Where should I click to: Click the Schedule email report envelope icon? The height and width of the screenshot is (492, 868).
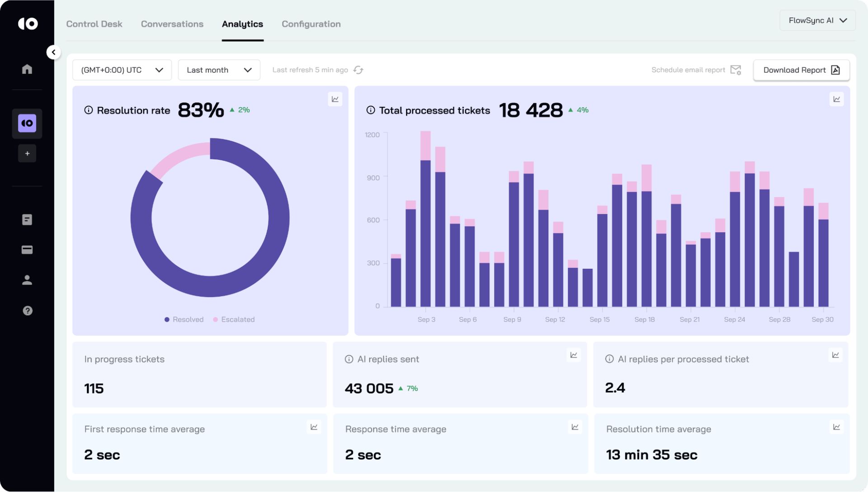click(x=736, y=70)
